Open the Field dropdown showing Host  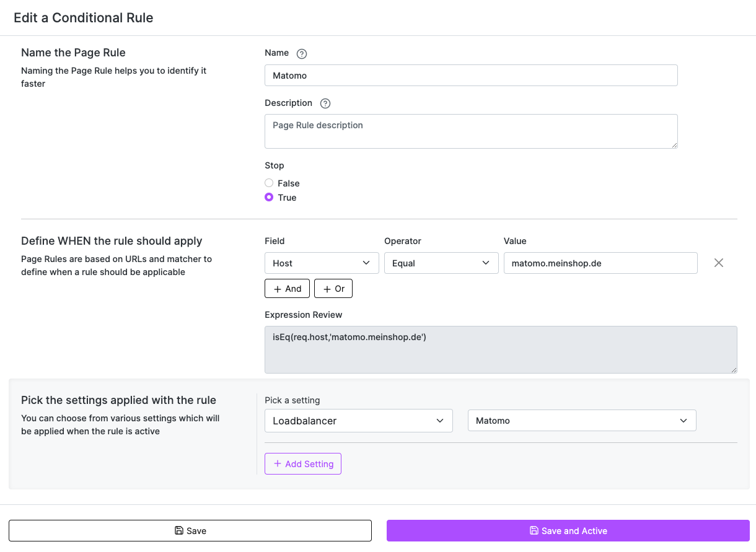coord(322,263)
